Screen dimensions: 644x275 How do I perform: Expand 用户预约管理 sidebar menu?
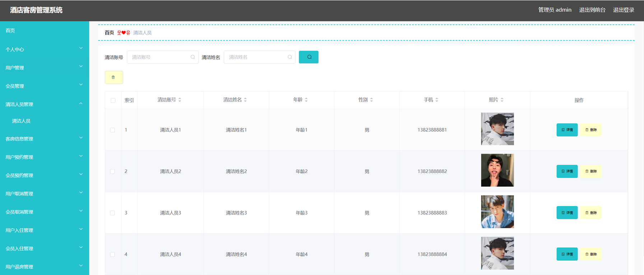pos(45,157)
